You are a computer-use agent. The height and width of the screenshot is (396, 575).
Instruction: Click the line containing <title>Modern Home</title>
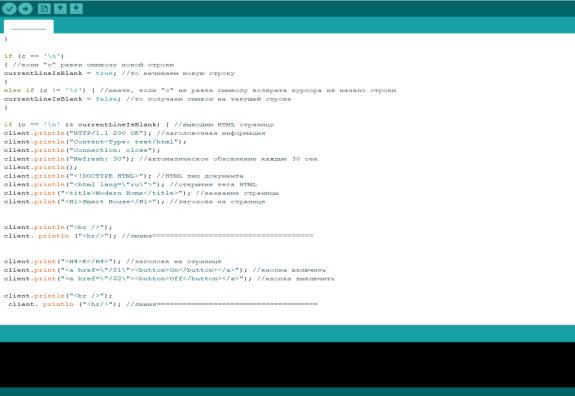141,193
